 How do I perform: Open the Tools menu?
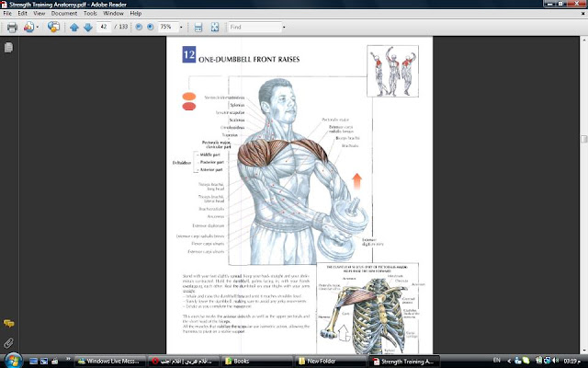tap(90, 13)
